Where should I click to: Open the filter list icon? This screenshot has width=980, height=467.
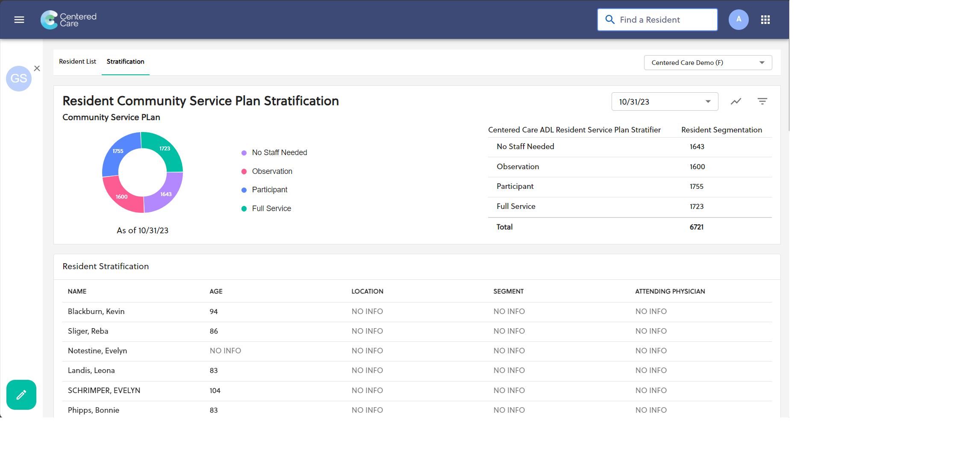pos(762,101)
